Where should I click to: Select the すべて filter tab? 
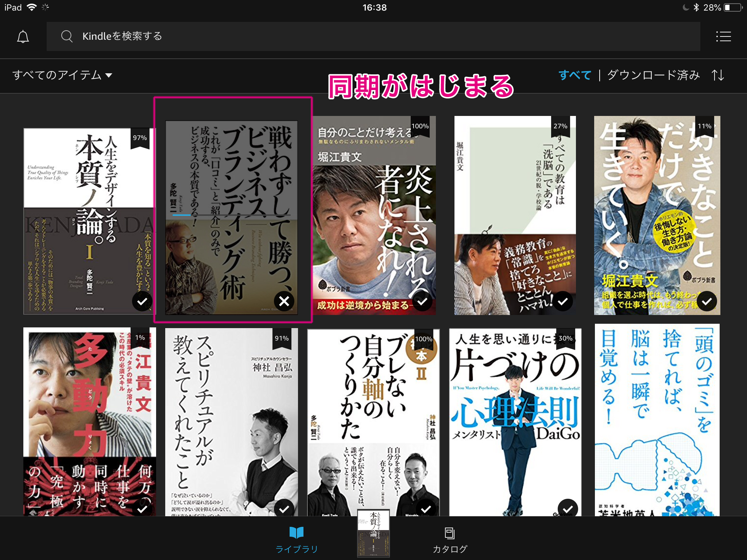point(574,75)
